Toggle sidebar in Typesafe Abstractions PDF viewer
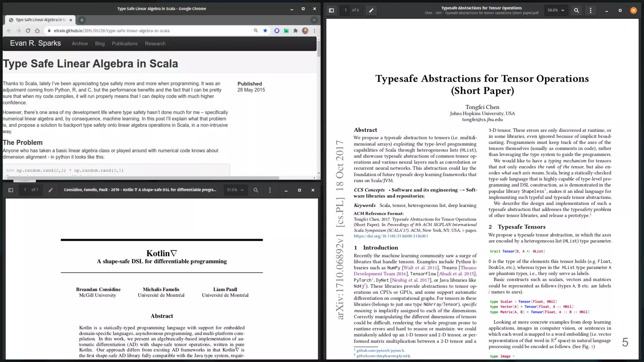644x362 pixels. click(x=331, y=10)
